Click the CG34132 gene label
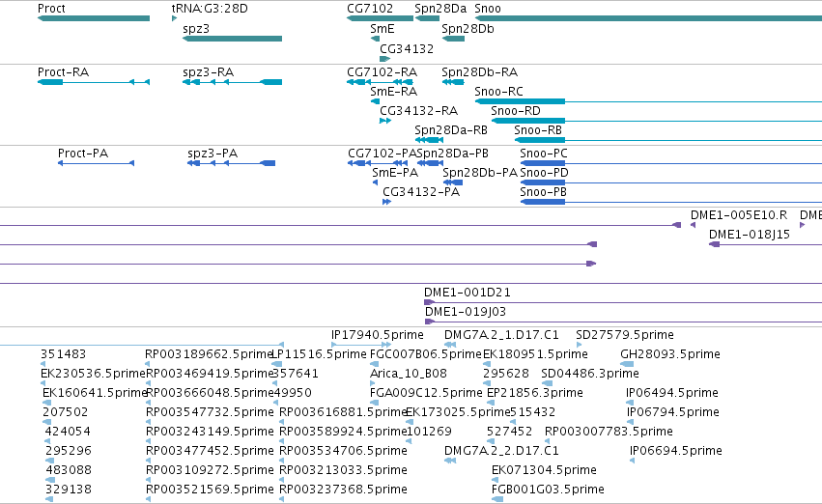Image resolution: width=822 pixels, height=504 pixels. pos(407,48)
